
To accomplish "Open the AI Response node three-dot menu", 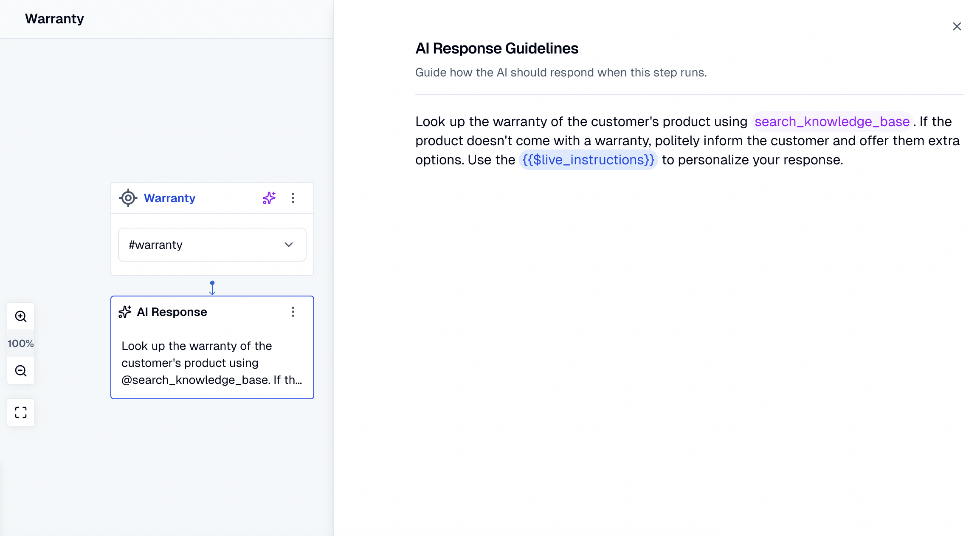I will pos(293,312).
